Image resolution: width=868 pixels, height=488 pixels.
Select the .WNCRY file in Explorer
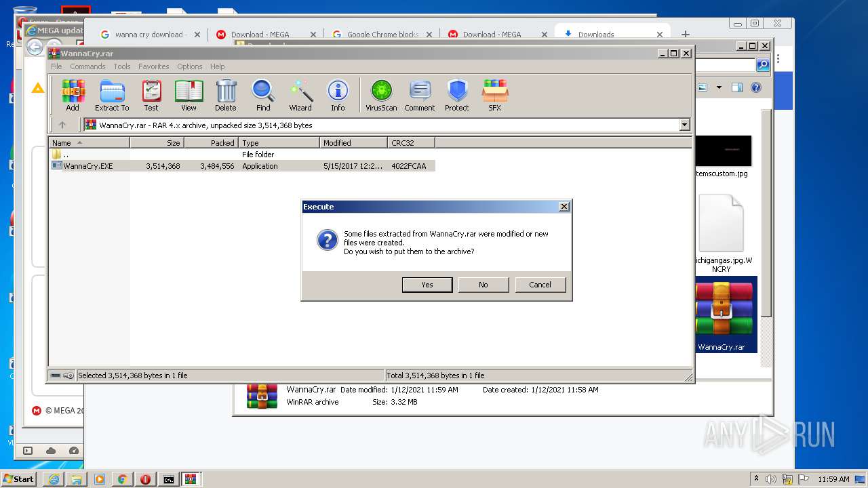[722, 234]
